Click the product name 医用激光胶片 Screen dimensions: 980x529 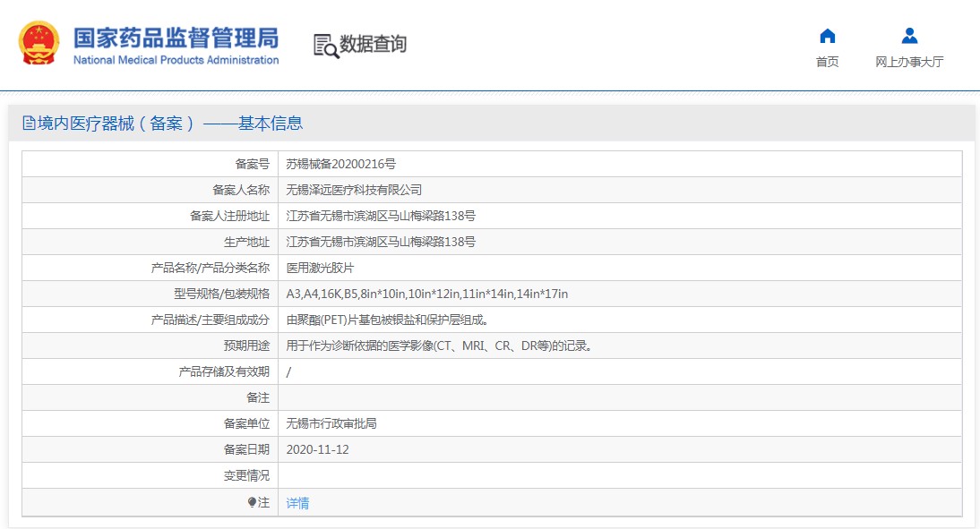pyautogui.click(x=320, y=268)
